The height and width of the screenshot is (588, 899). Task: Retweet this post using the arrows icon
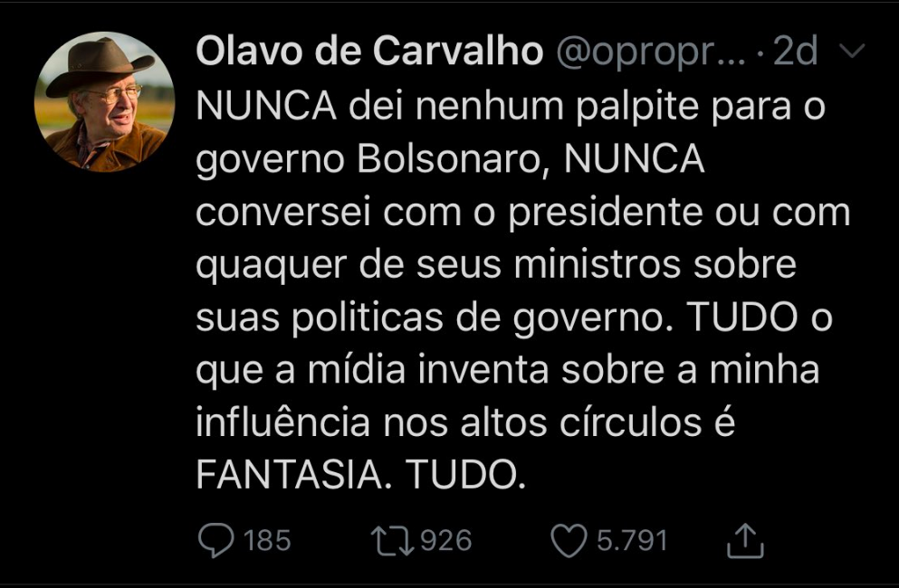(x=392, y=541)
